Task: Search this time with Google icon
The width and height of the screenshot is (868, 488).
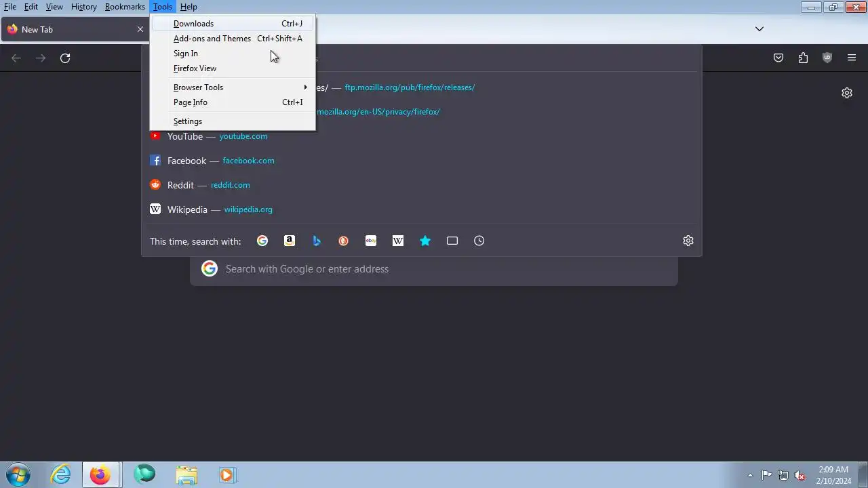Action: pos(262,241)
